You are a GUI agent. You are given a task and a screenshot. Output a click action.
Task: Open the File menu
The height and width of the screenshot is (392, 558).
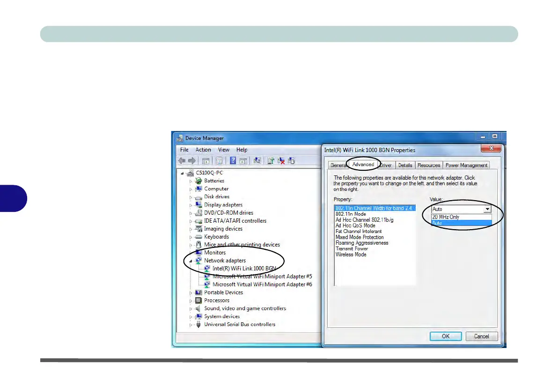coord(184,150)
